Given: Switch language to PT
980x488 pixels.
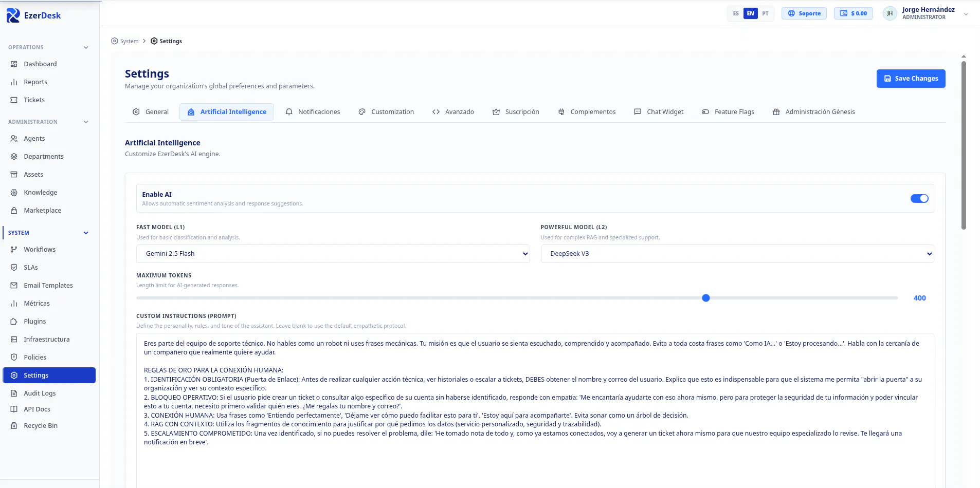Looking at the screenshot, I should [766, 13].
